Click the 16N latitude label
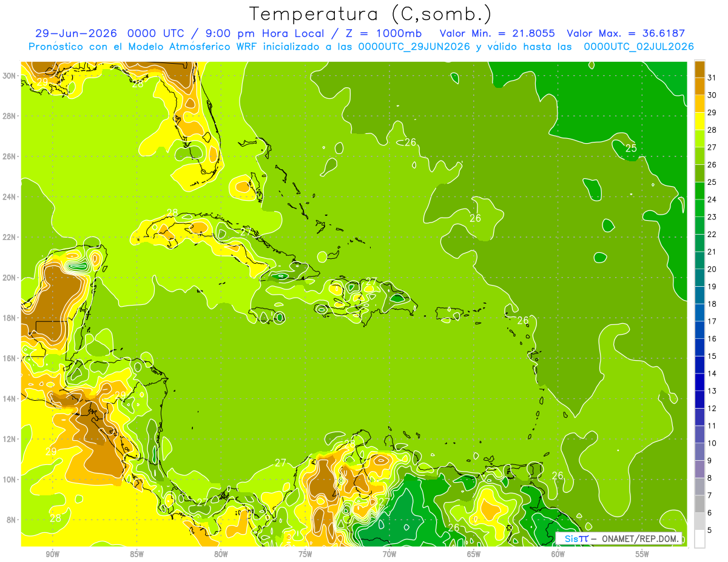The width and height of the screenshot is (728, 562). pyautogui.click(x=10, y=358)
